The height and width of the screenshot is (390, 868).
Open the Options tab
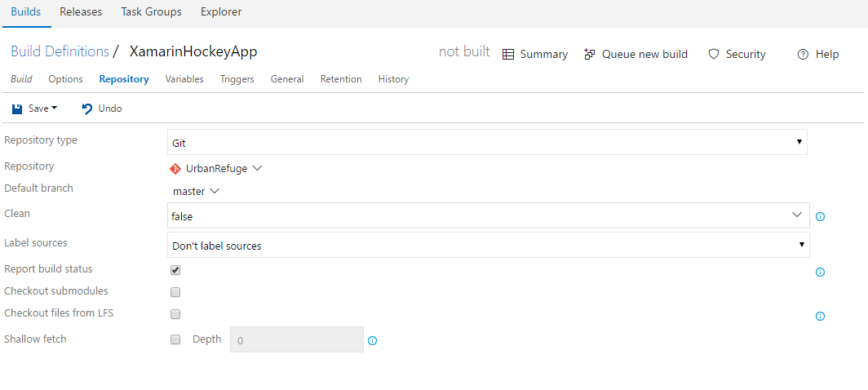(65, 79)
